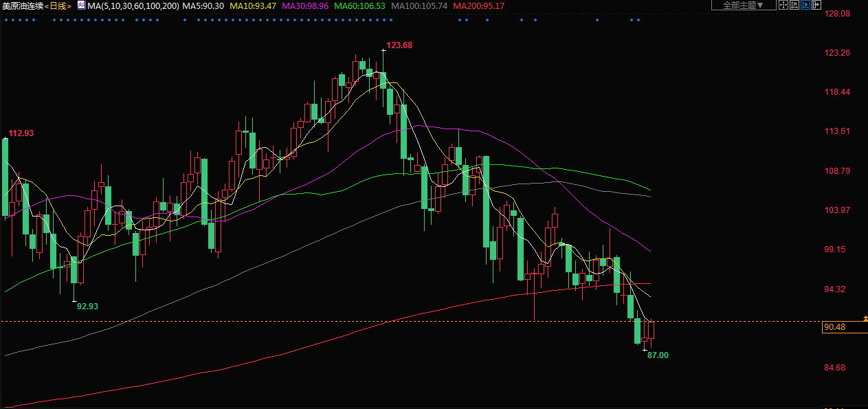The width and height of the screenshot is (868, 409).
Task: Select the magenta MA30:98.96 label
Action: pos(305,5)
